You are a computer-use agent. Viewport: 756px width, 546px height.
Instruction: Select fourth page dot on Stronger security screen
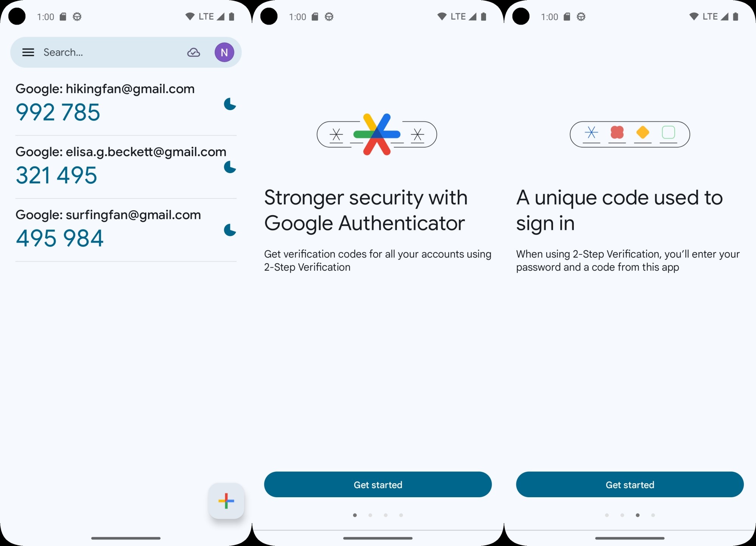[401, 515]
